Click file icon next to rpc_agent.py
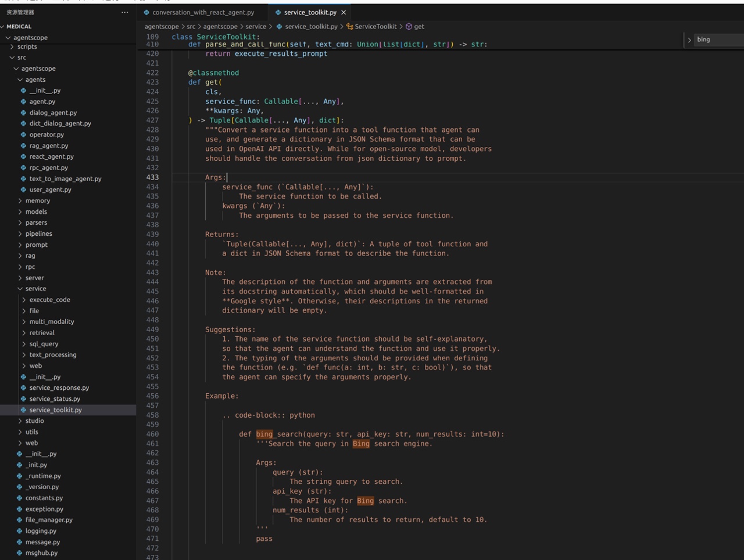The image size is (744, 560). coord(23,168)
